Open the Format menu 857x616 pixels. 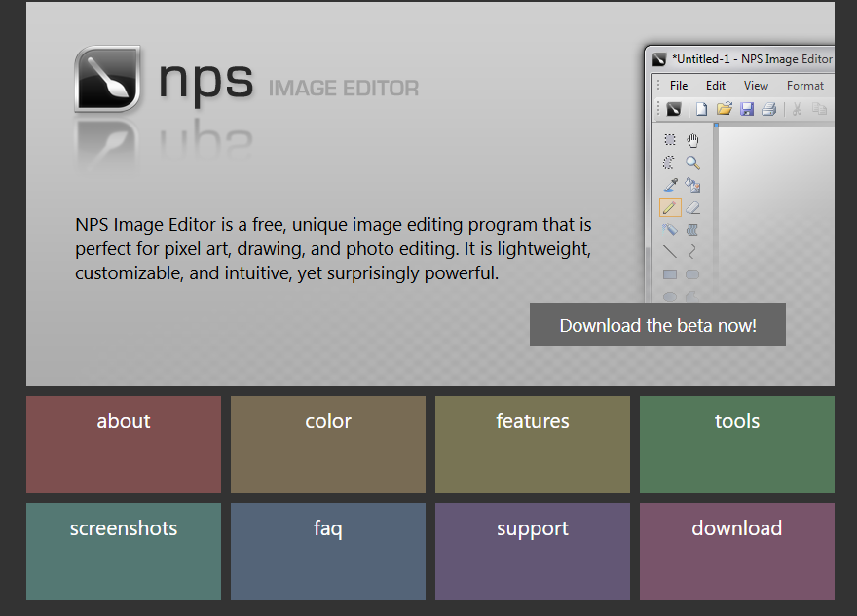click(805, 86)
